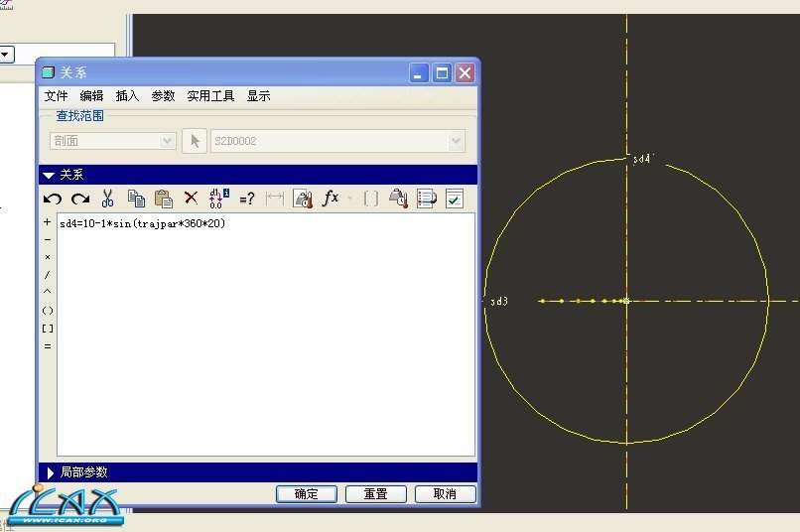Open the 实用工具 menu
The width and height of the screenshot is (800, 532).
pos(210,96)
